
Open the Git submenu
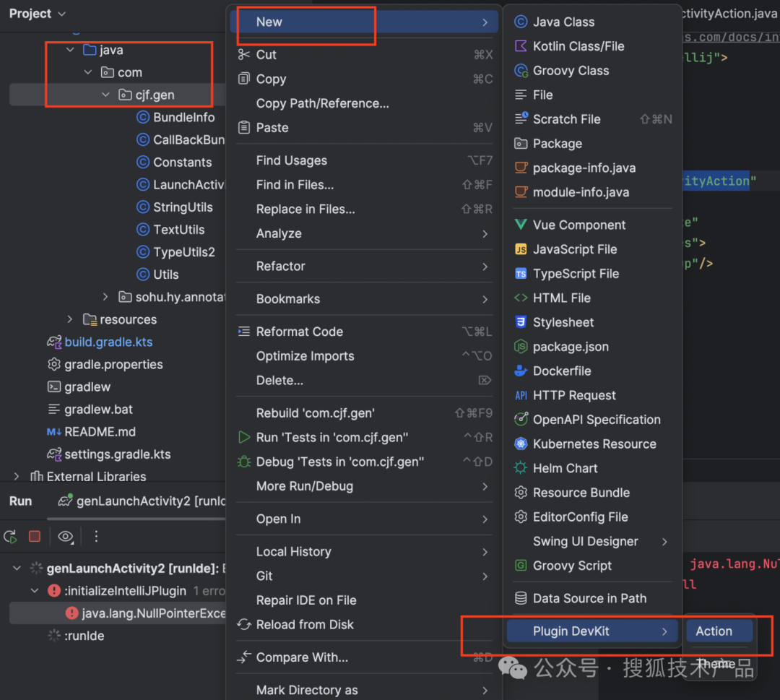(x=364, y=576)
